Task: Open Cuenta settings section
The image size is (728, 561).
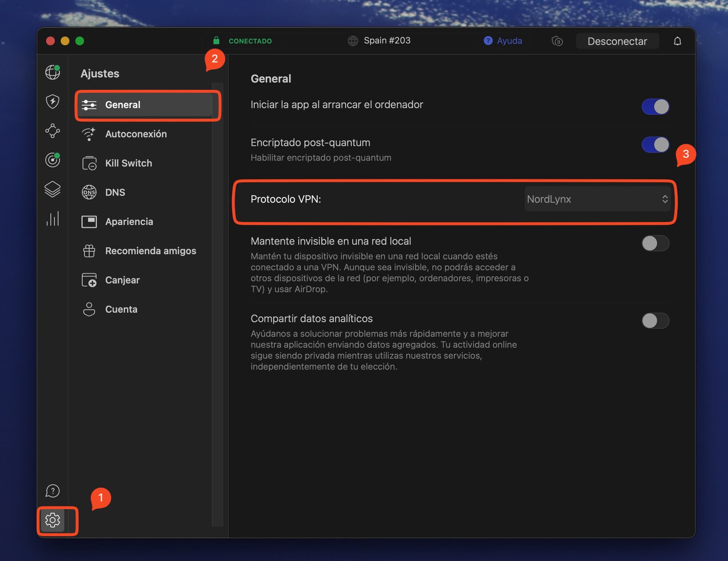Action: point(145,309)
